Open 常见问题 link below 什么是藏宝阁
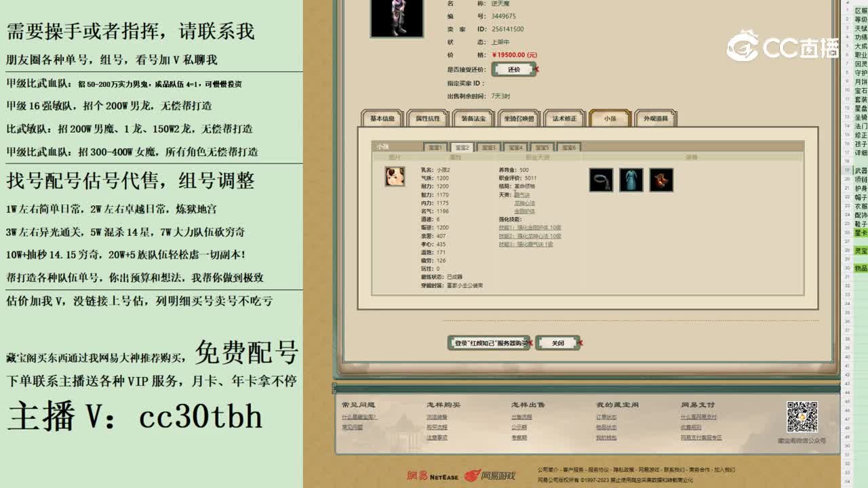 coord(352,427)
